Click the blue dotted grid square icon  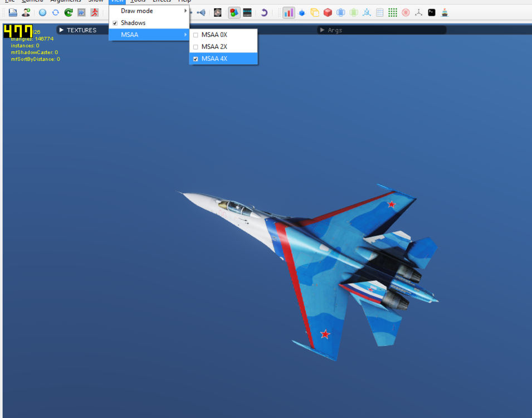tap(380, 13)
